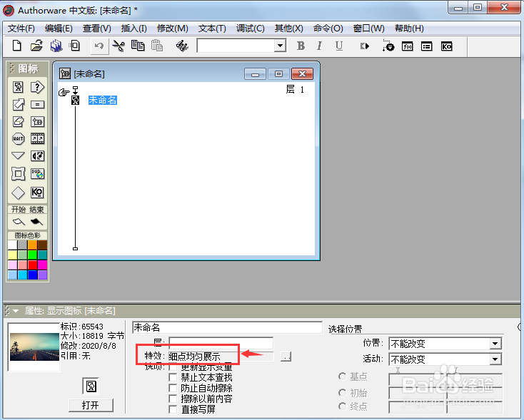
Task: Enable 直接写屏 checkbox
Action: tap(173, 409)
